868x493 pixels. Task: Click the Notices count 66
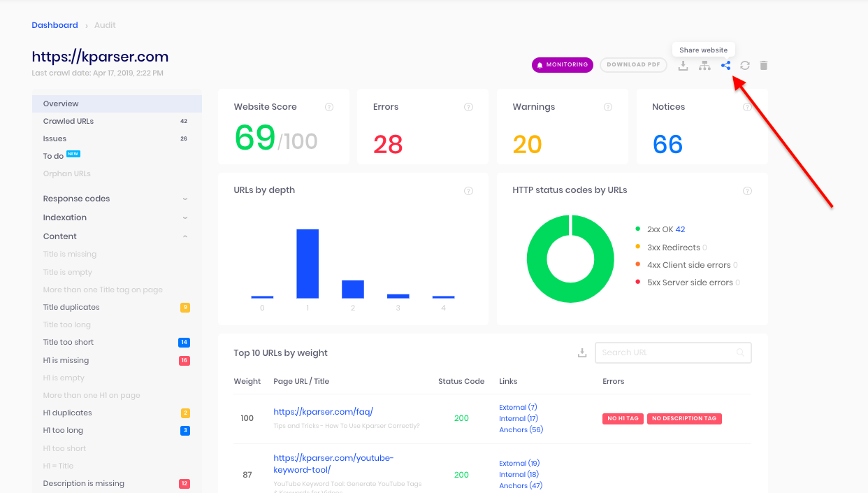pos(667,144)
